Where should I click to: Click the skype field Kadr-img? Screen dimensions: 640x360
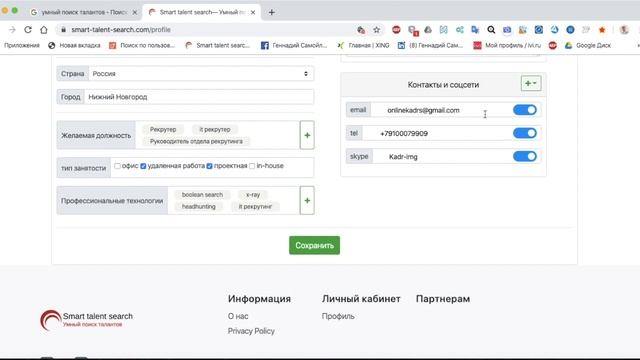tap(442, 156)
